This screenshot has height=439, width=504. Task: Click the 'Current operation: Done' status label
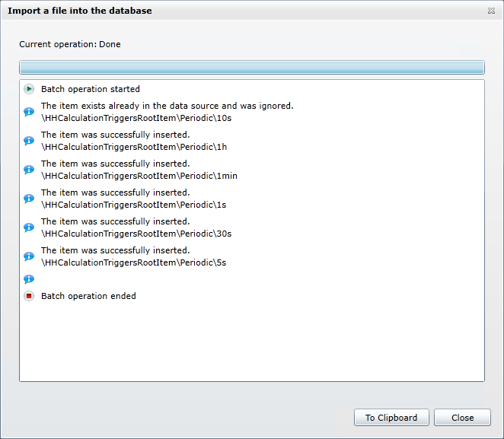point(70,44)
